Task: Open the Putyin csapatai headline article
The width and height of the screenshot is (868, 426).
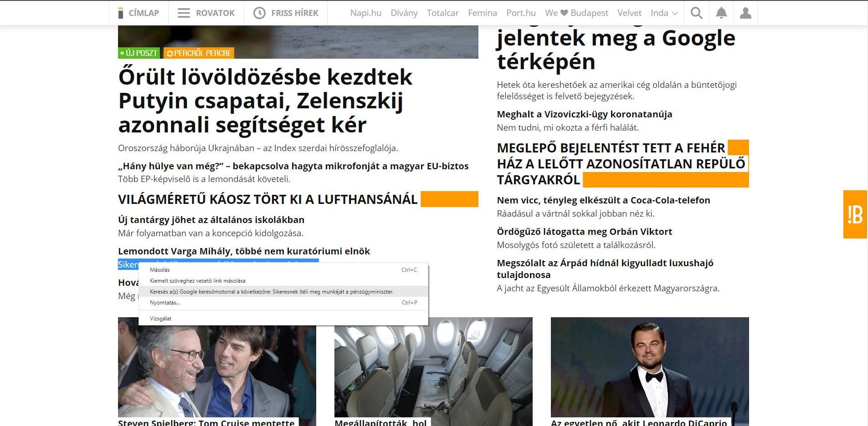Action: [265, 101]
